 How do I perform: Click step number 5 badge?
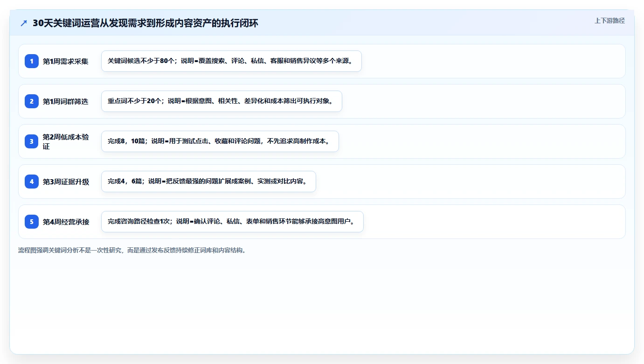pos(32,222)
